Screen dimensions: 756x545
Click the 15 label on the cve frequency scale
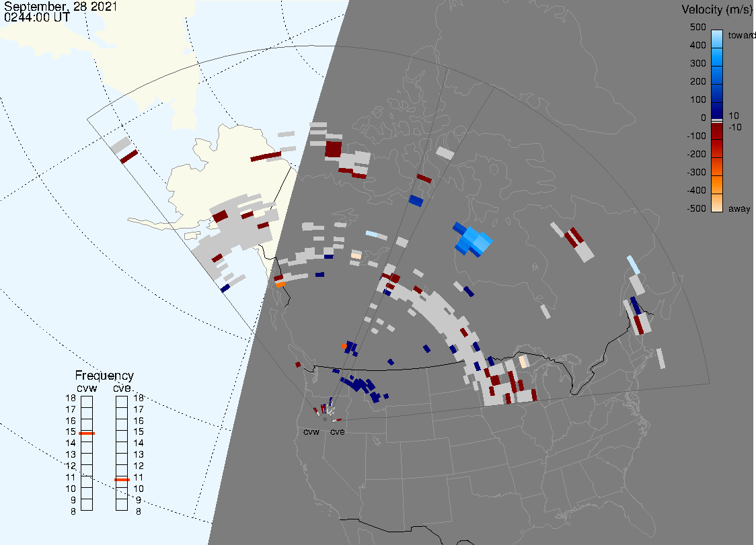coord(139,431)
